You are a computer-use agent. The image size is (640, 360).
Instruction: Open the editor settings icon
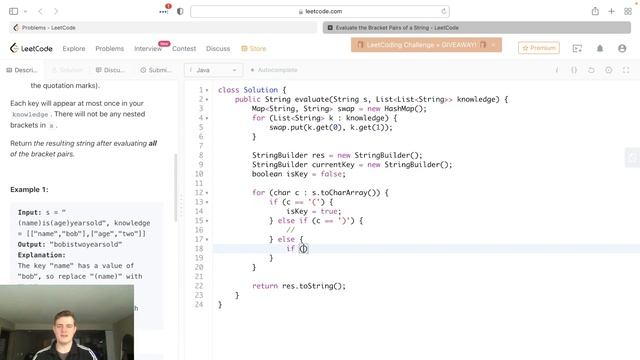[x=609, y=70]
